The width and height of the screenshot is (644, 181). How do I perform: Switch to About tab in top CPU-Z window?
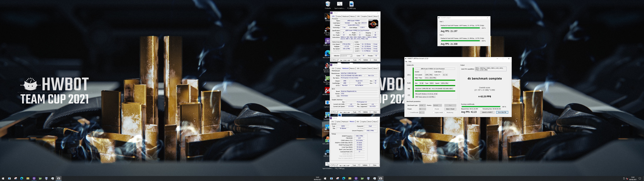tap(376, 16)
